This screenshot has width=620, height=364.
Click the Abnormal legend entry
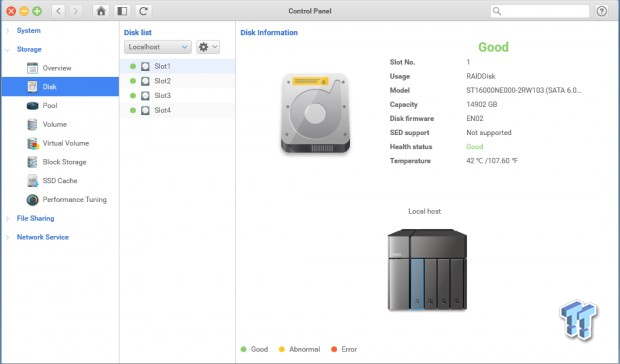pos(299,349)
